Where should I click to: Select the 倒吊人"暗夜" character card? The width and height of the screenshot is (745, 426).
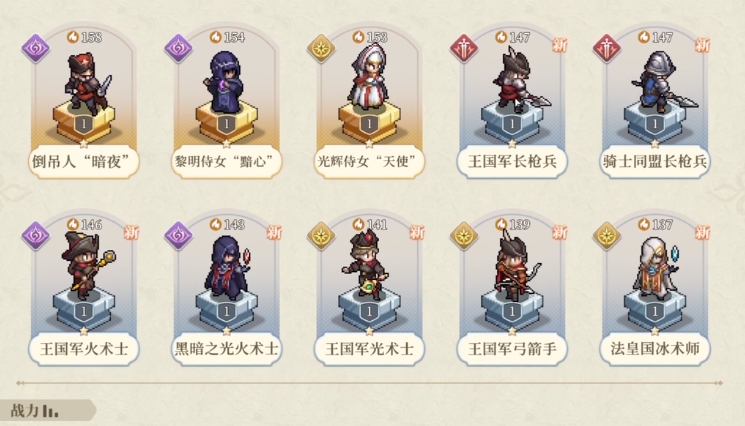coord(84,102)
